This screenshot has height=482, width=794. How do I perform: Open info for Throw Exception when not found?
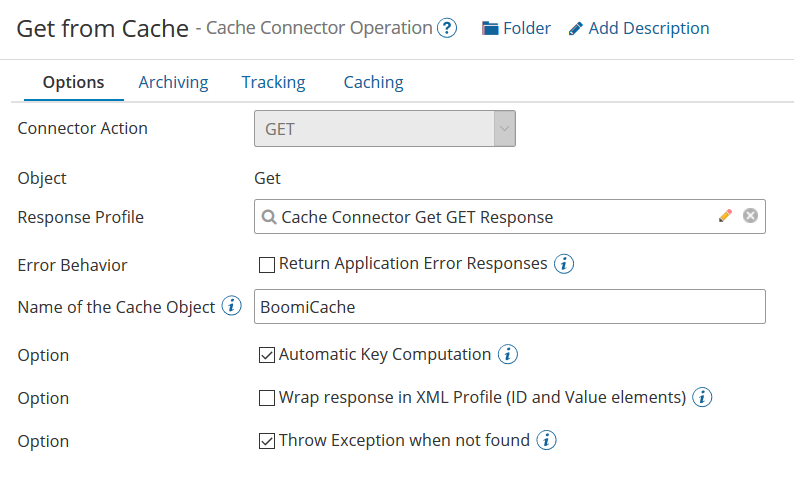point(546,440)
